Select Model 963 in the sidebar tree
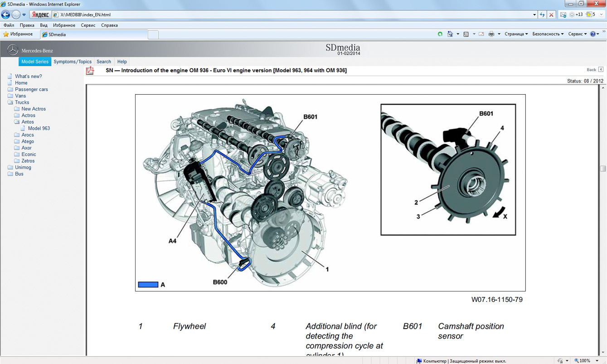The image size is (607, 364). tap(39, 128)
